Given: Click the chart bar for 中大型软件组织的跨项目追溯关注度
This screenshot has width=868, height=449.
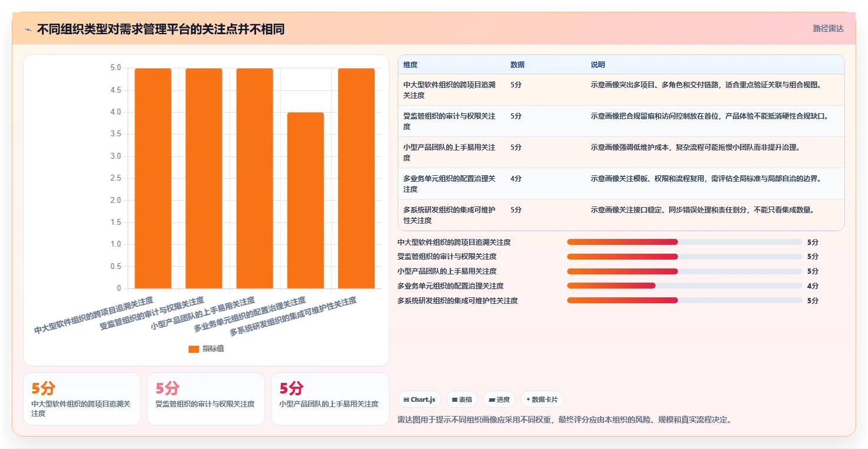Looking at the screenshot, I should click(153, 178).
